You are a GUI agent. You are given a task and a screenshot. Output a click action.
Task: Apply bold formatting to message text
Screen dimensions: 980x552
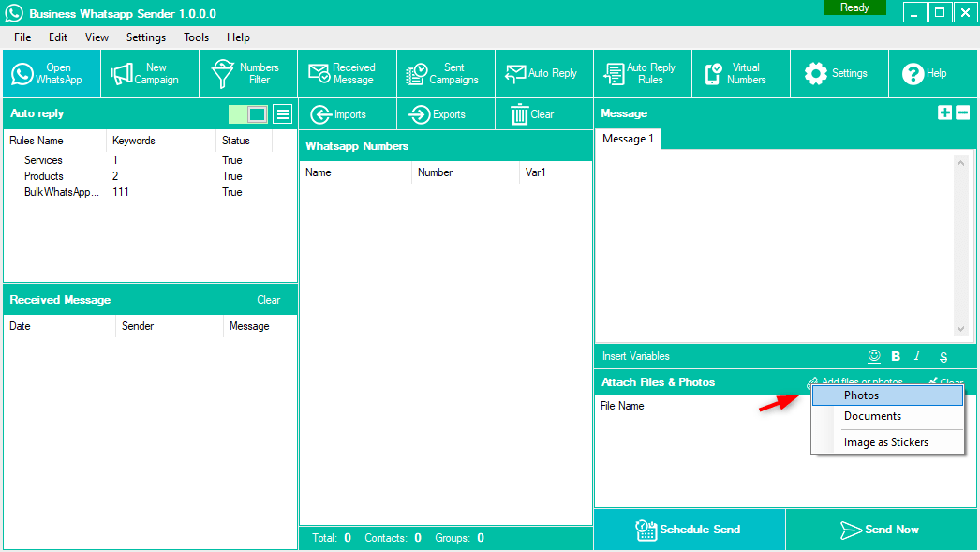[x=896, y=356]
